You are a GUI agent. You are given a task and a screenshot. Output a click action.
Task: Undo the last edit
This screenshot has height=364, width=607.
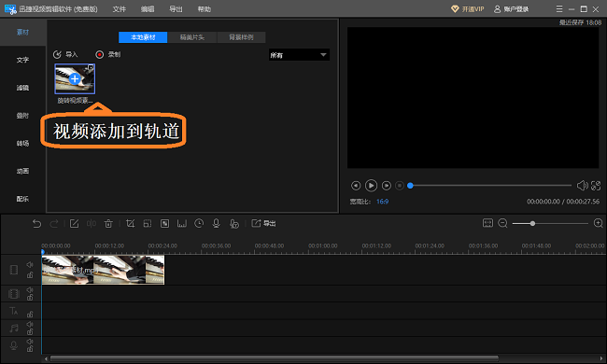point(36,224)
